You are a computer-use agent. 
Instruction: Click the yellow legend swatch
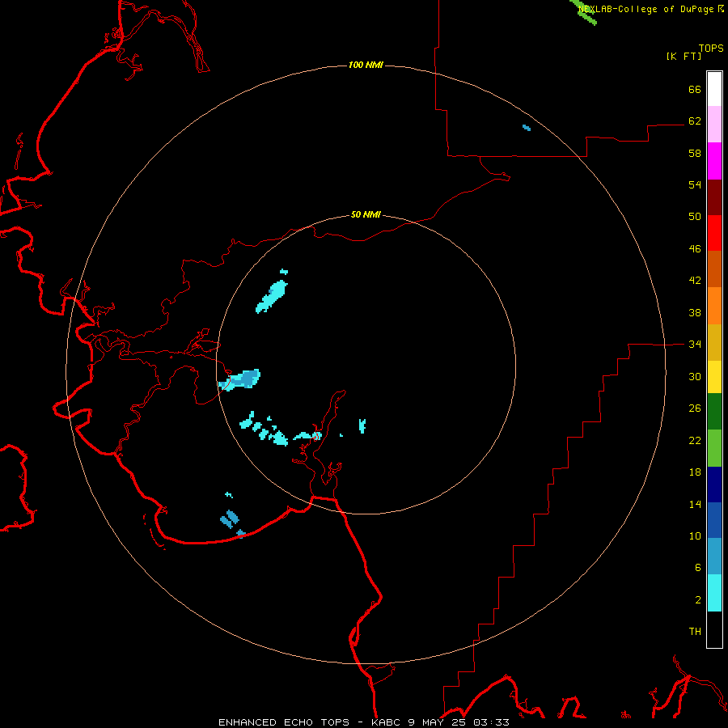point(714,377)
